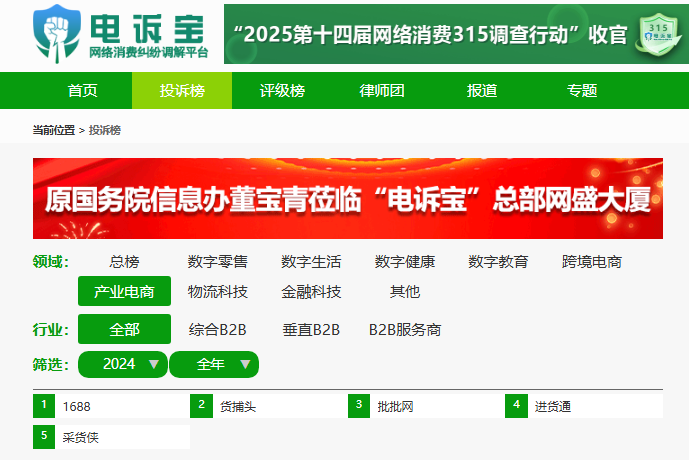Viewport: 689px width, 460px height.
Task: Select the 产业电商 domain filter
Action: [x=124, y=291]
